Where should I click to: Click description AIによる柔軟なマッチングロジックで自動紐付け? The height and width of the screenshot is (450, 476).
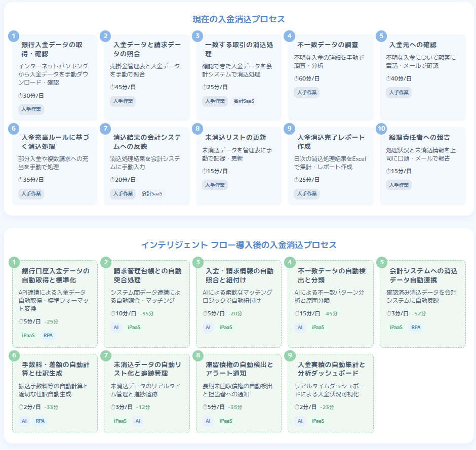(x=237, y=297)
